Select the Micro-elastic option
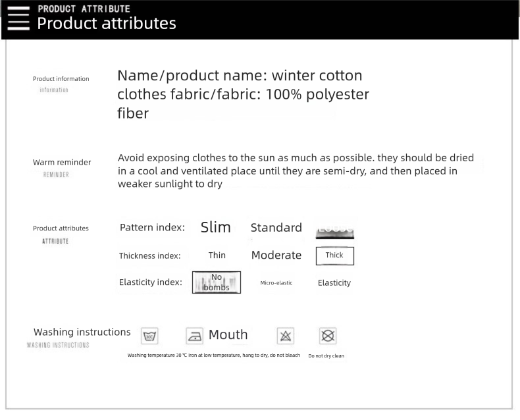 [276, 283]
